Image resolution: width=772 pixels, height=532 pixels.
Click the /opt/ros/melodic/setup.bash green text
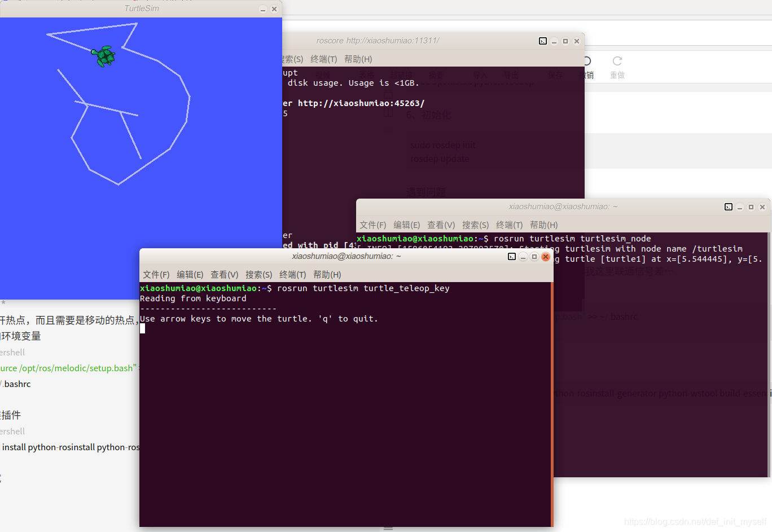pyautogui.click(x=78, y=368)
